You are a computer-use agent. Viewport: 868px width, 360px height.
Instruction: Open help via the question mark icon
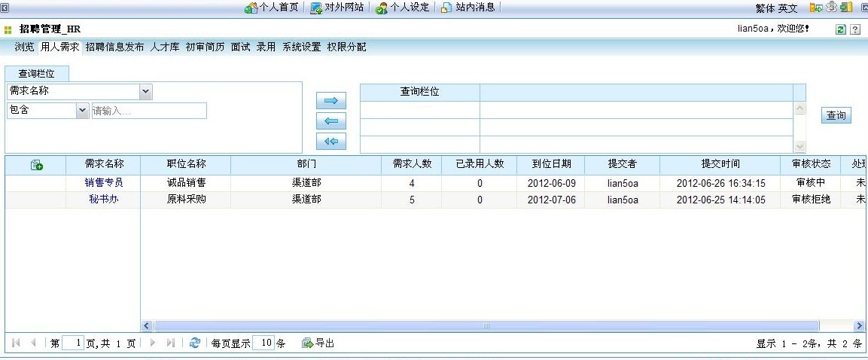pyautogui.click(x=854, y=29)
